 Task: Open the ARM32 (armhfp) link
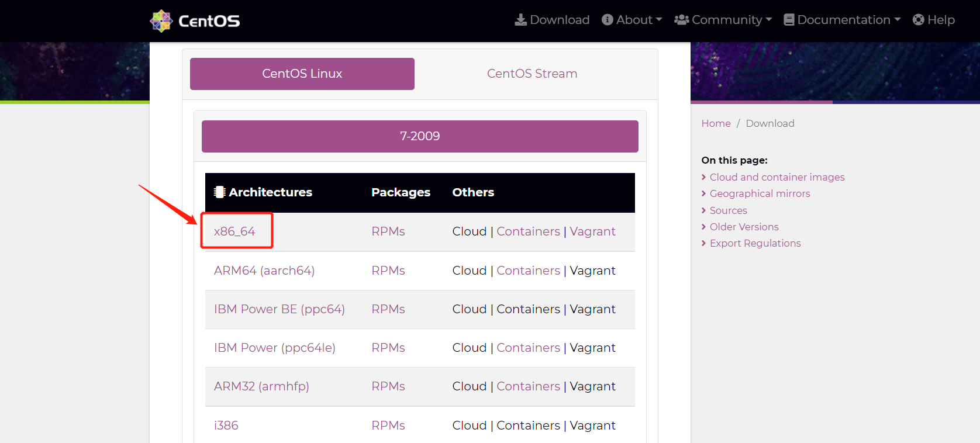click(x=261, y=386)
